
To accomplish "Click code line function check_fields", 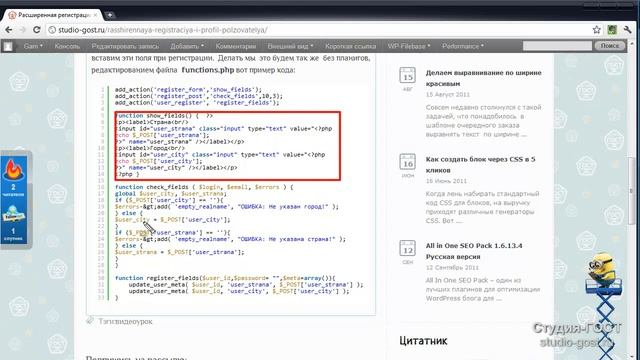I will (204, 187).
